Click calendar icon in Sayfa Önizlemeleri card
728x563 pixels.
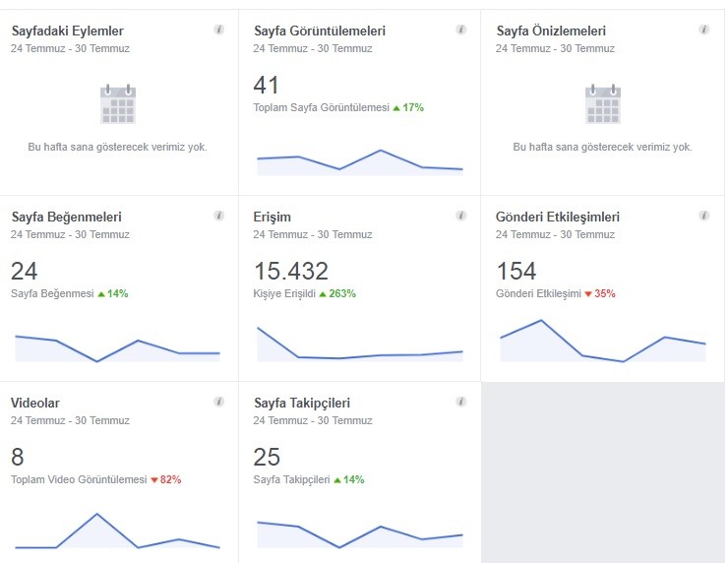pos(603,104)
